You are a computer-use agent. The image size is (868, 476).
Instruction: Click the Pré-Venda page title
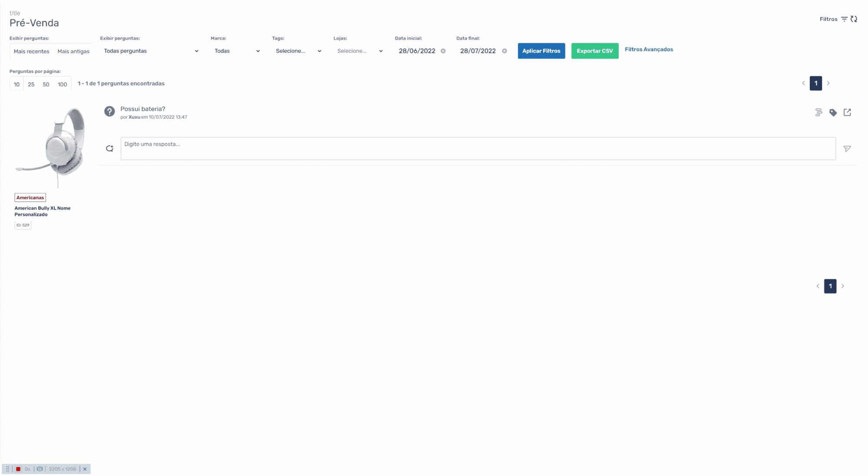(x=34, y=23)
